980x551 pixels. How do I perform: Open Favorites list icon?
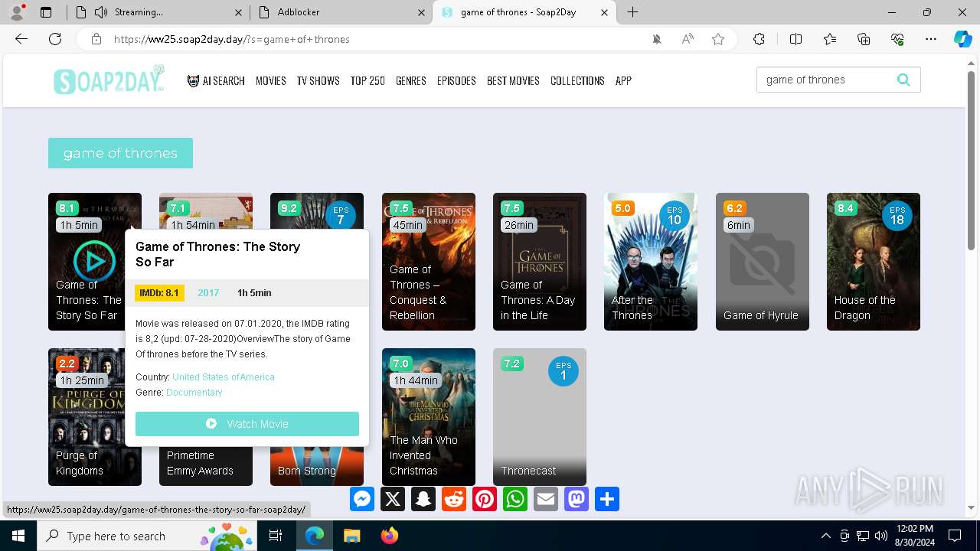click(830, 39)
